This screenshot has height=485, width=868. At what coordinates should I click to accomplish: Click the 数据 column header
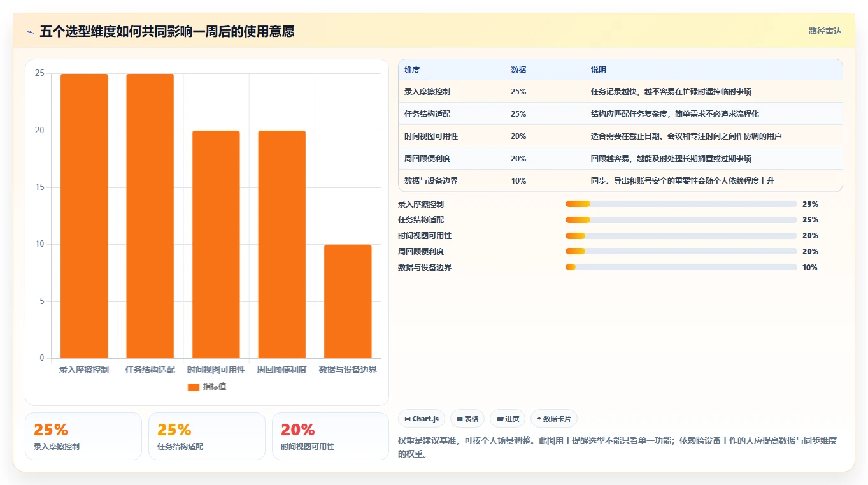(x=518, y=70)
